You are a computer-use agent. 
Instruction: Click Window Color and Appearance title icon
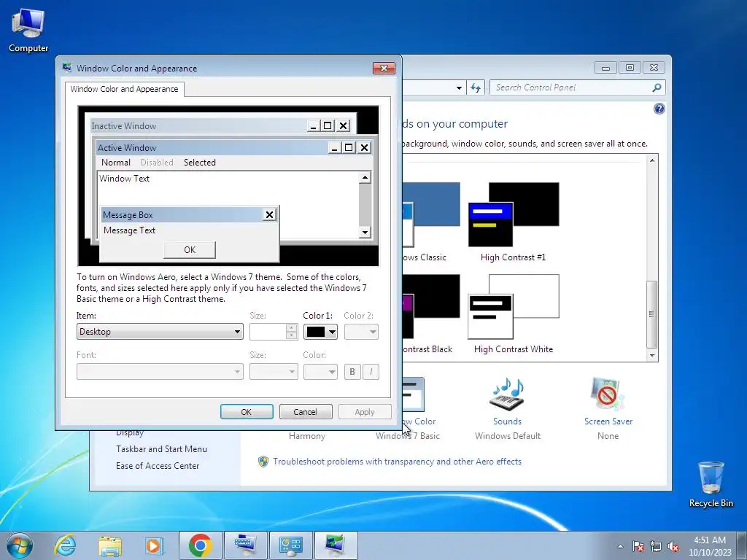(x=67, y=68)
